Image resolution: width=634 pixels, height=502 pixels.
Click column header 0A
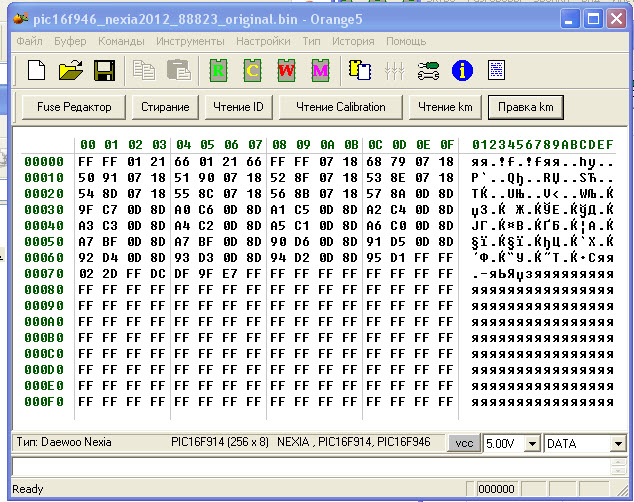328,145
